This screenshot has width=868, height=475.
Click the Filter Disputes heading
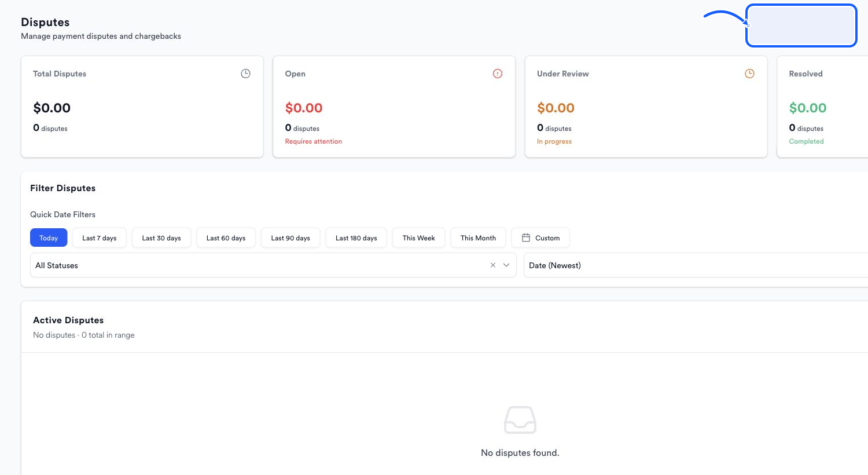pyautogui.click(x=62, y=188)
